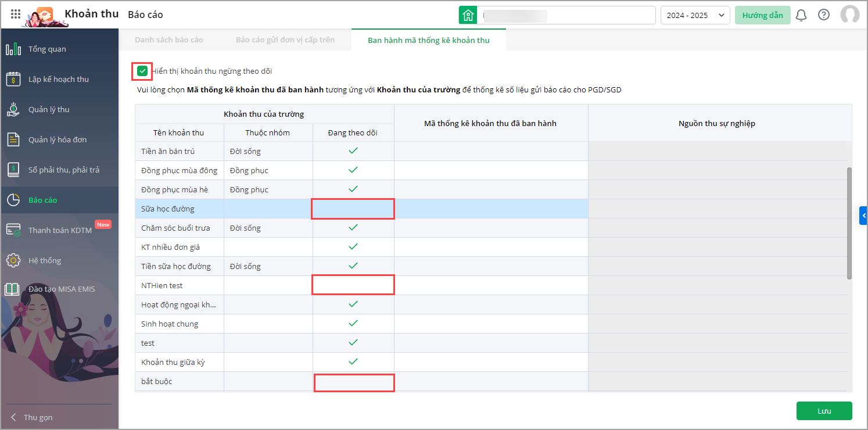Open Mã thống kê dropdown for KT nhiều đơn giá
The width and height of the screenshot is (868, 430).
[491, 247]
